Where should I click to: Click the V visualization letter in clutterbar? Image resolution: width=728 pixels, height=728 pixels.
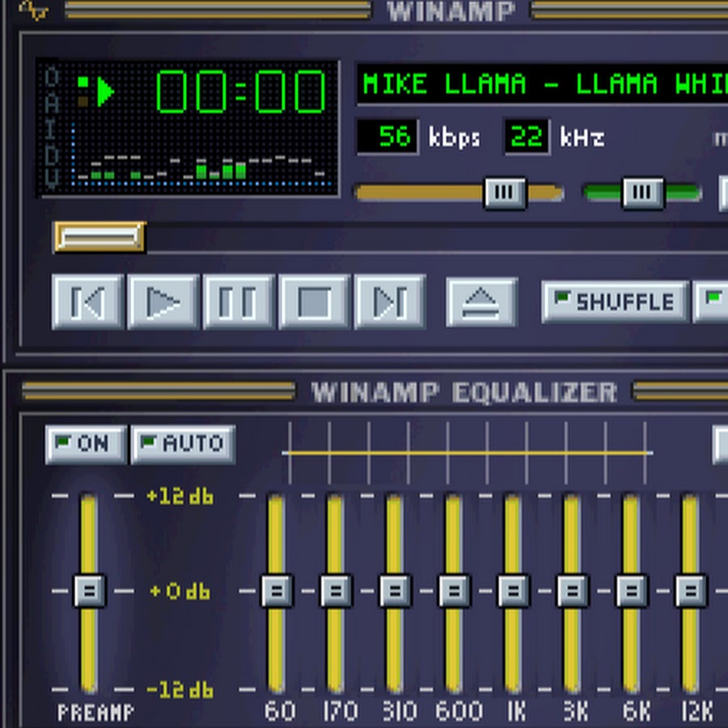[52, 179]
